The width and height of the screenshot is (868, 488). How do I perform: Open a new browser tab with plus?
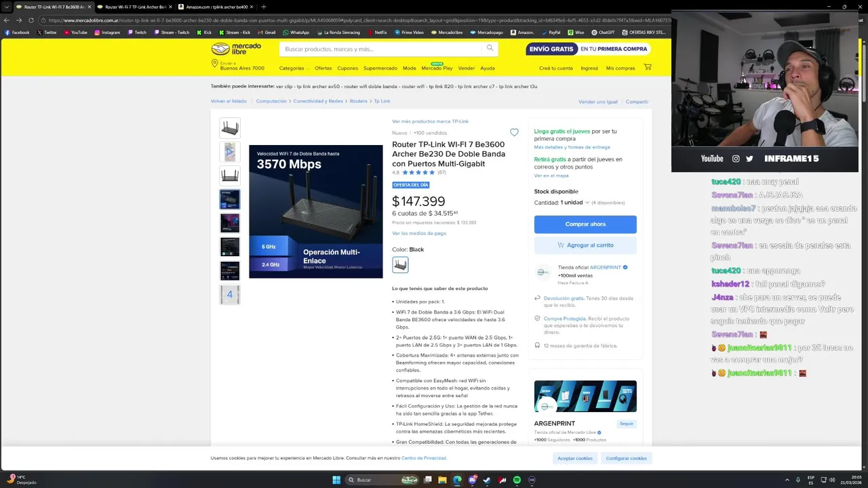[x=264, y=7]
